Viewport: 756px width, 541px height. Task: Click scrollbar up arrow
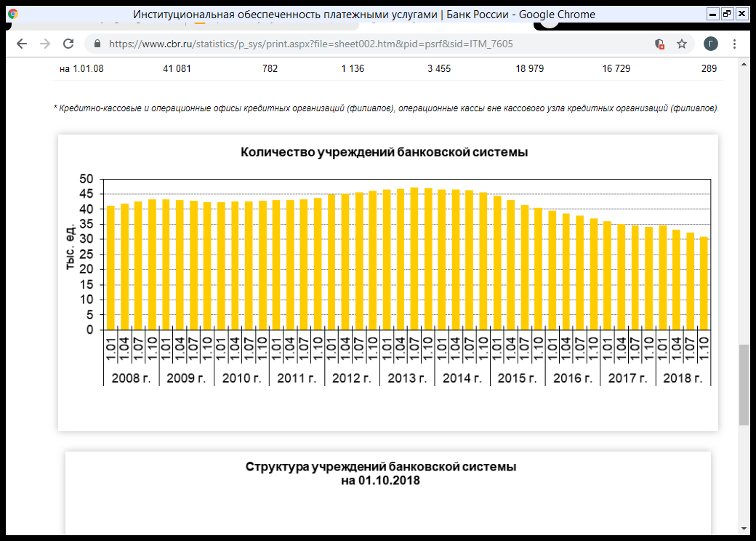(x=744, y=64)
